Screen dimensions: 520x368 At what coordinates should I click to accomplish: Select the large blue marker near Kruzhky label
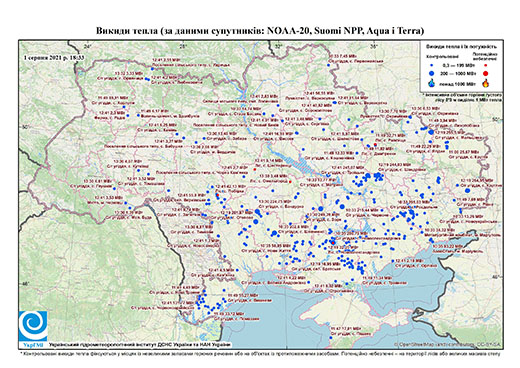tap(467, 190)
